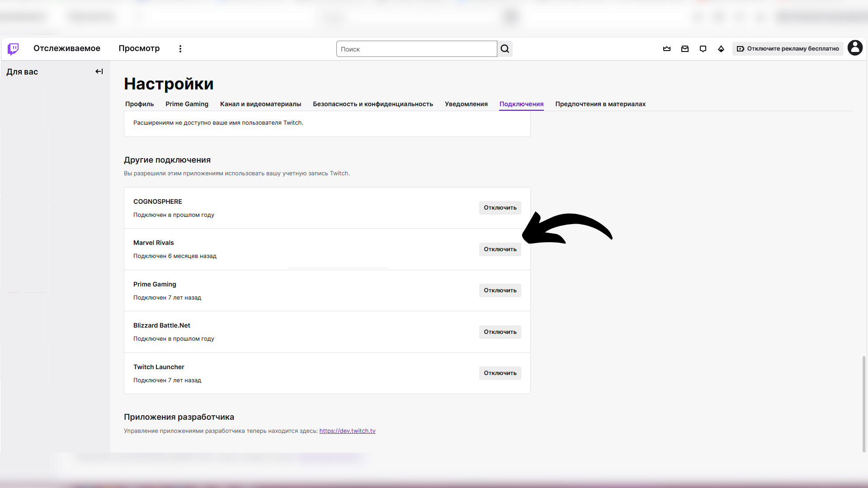Disconnect Blizzard Battle.Net with Отключить
Image resolution: width=868 pixels, height=488 pixels.
[x=500, y=332]
